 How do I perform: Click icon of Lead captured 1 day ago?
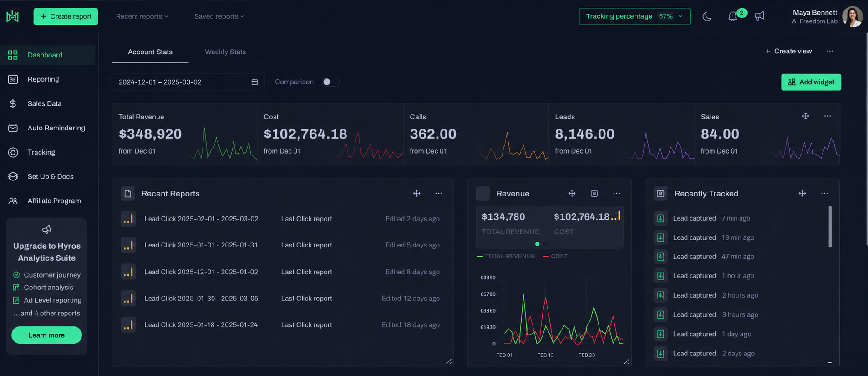(x=660, y=334)
